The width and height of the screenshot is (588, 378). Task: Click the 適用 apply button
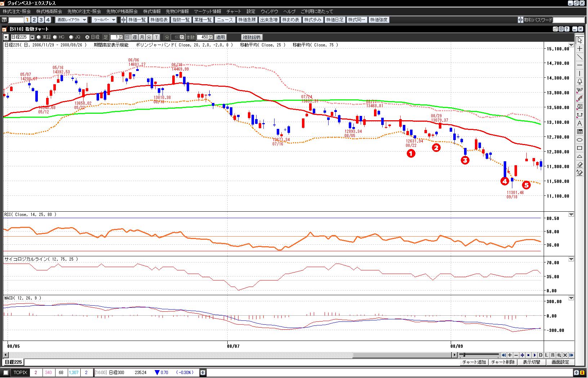point(220,37)
